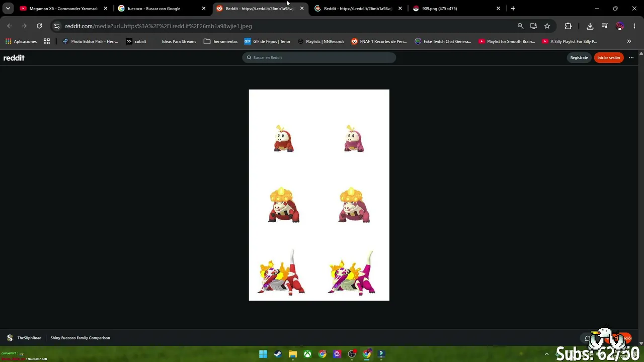Show hidden system tray icons
644x362 pixels.
pyautogui.click(x=546, y=354)
